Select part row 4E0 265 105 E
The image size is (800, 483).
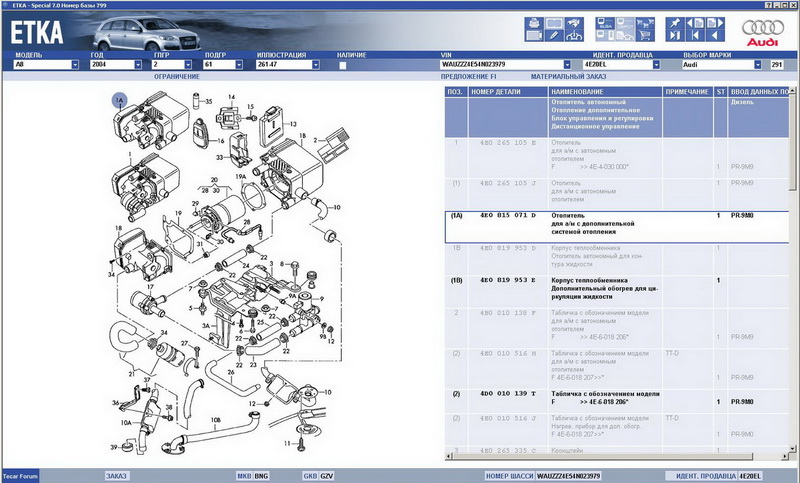(x=617, y=158)
